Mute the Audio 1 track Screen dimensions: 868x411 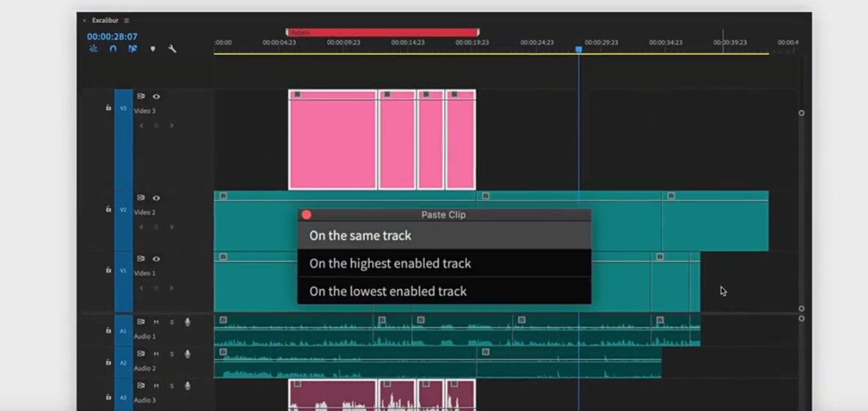156,322
